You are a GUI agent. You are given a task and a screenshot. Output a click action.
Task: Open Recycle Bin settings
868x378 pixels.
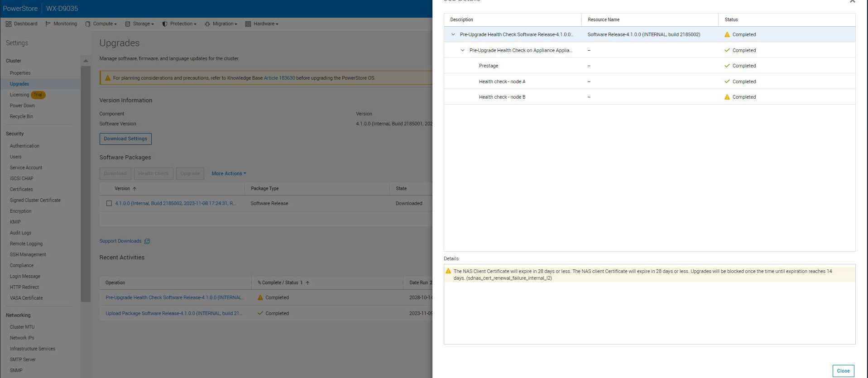click(x=21, y=116)
